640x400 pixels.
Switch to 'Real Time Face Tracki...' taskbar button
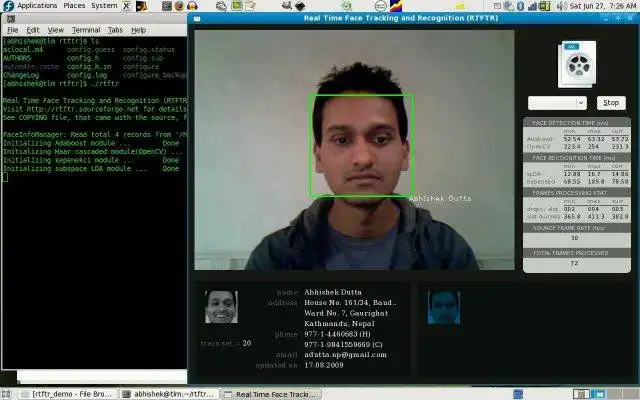(x=271, y=394)
